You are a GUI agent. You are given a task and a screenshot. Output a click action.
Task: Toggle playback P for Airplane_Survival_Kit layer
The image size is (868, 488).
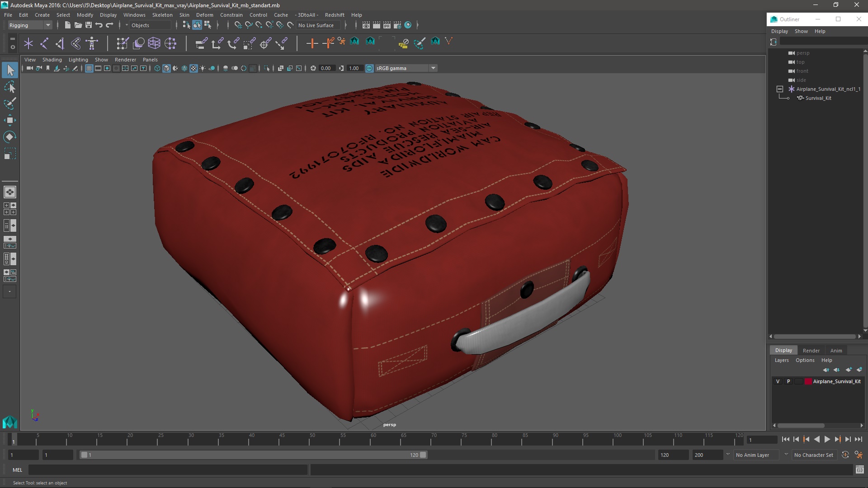(788, 381)
